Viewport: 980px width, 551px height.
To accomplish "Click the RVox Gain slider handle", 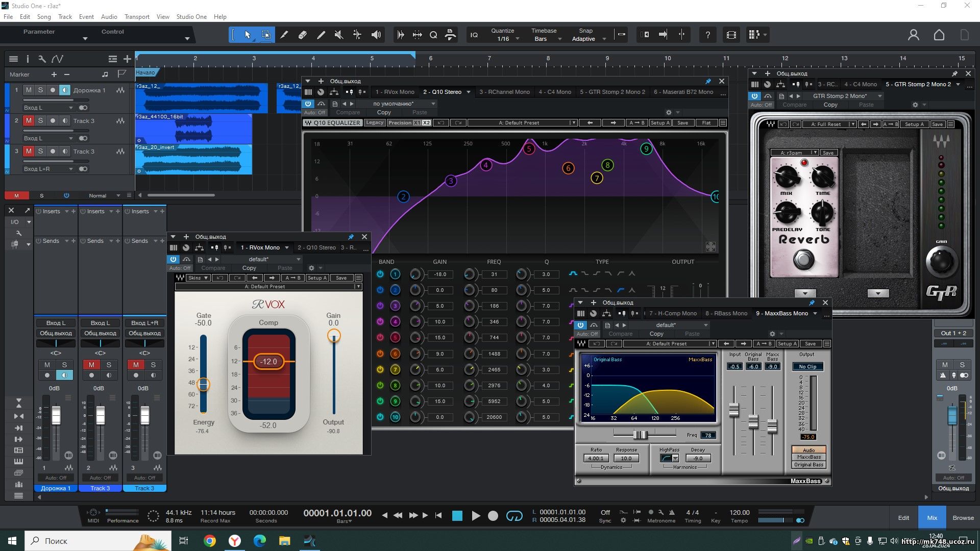I will click(334, 336).
